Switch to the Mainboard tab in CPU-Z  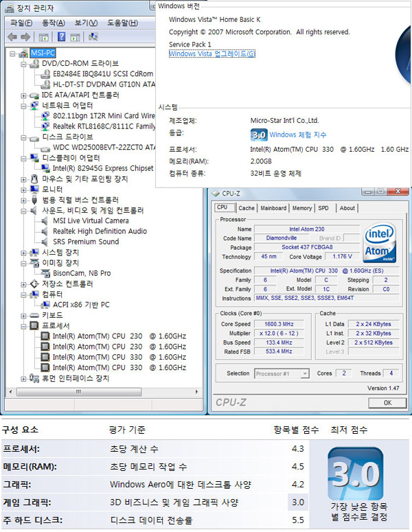(x=273, y=208)
